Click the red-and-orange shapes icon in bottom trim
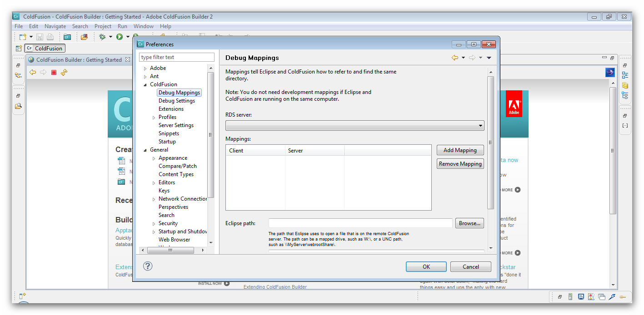This screenshot has height=315, width=644. coord(591,297)
